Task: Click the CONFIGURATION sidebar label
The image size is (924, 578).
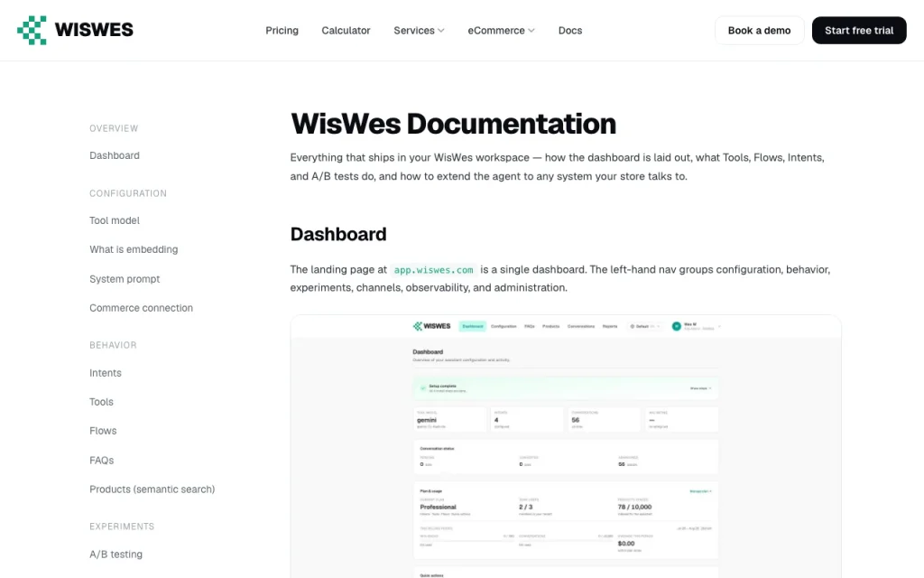Action: [x=128, y=193]
